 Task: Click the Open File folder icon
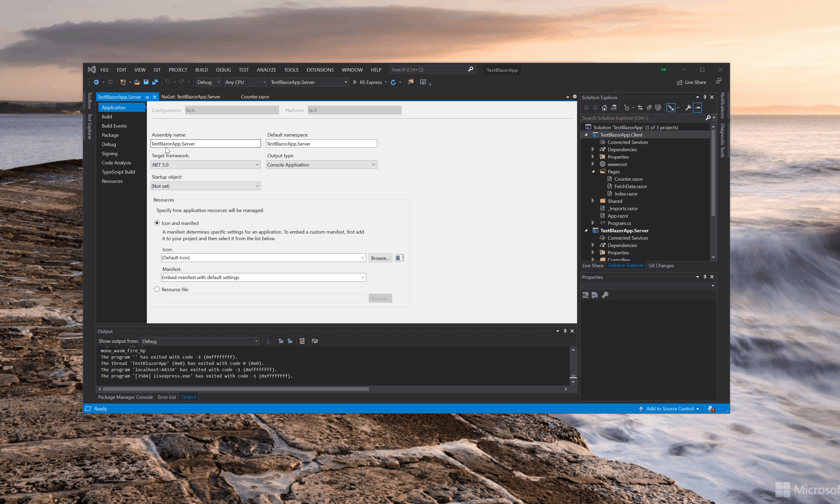137,82
